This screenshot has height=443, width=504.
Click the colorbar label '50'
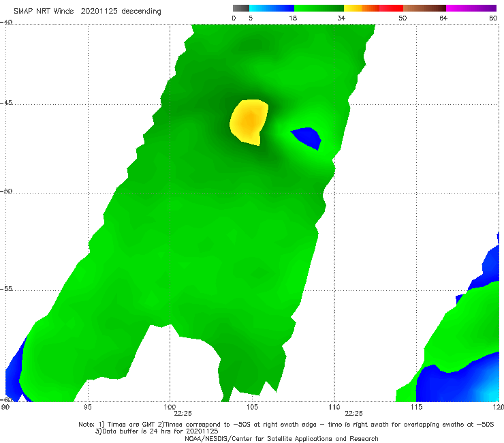click(403, 18)
